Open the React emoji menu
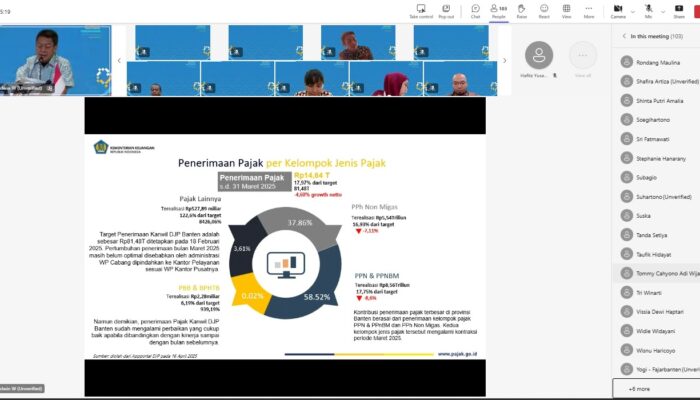 tap(545, 11)
